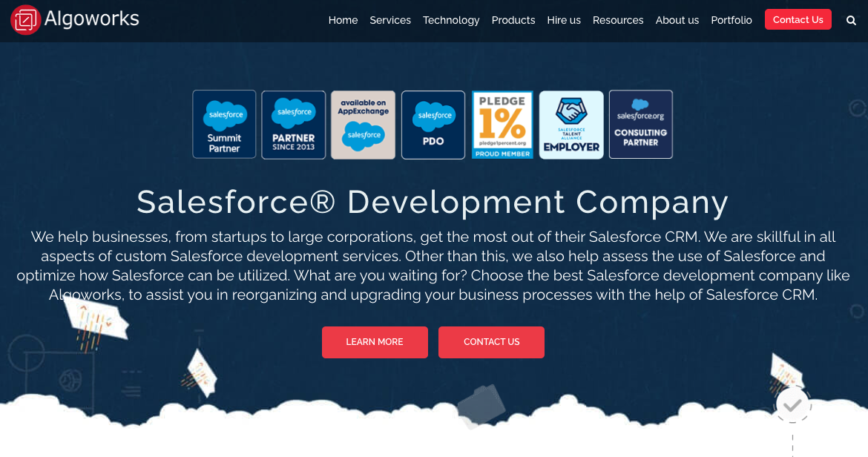Click the red Contact Us header button
Image resolution: width=868 pixels, height=457 pixels.
click(798, 19)
